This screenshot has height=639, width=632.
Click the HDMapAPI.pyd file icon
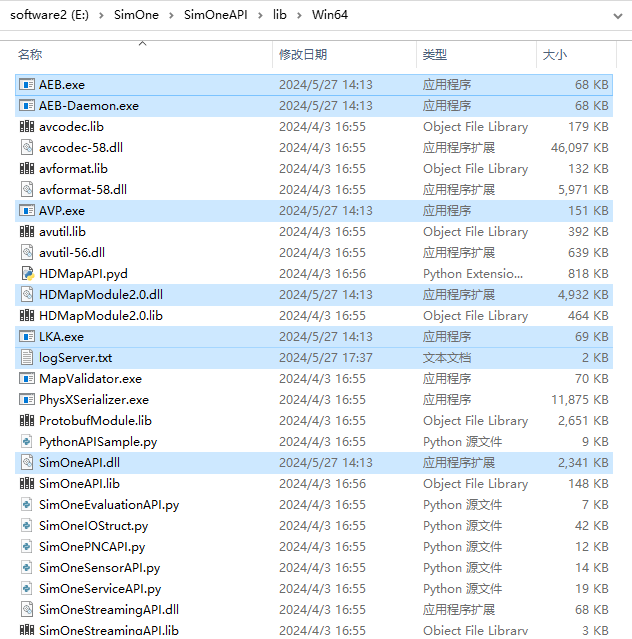tap(27, 274)
